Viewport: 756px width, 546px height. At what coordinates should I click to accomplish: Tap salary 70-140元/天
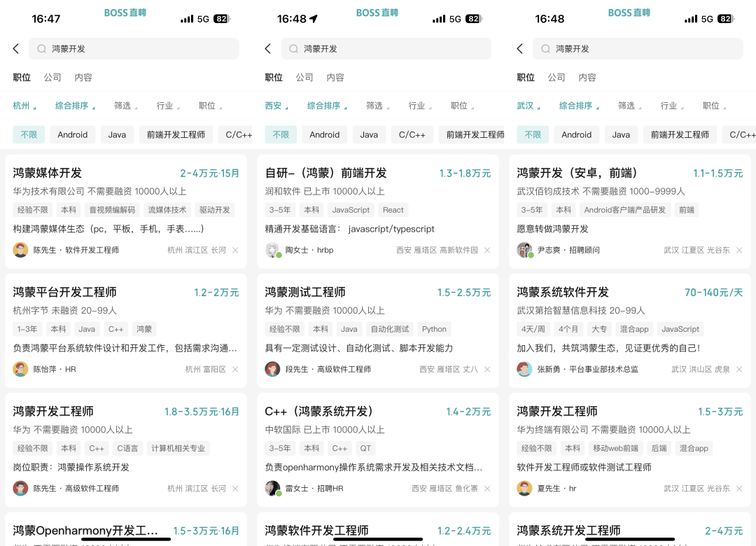[x=713, y=293]
